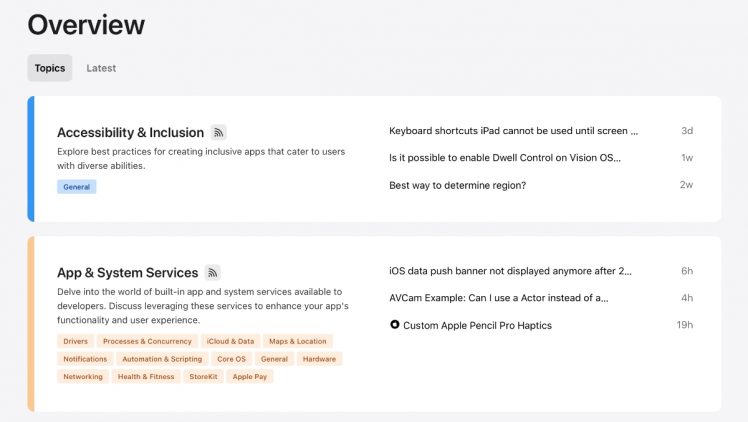
Task: Select the Apple Pay tag
Action: coord(250,377)
